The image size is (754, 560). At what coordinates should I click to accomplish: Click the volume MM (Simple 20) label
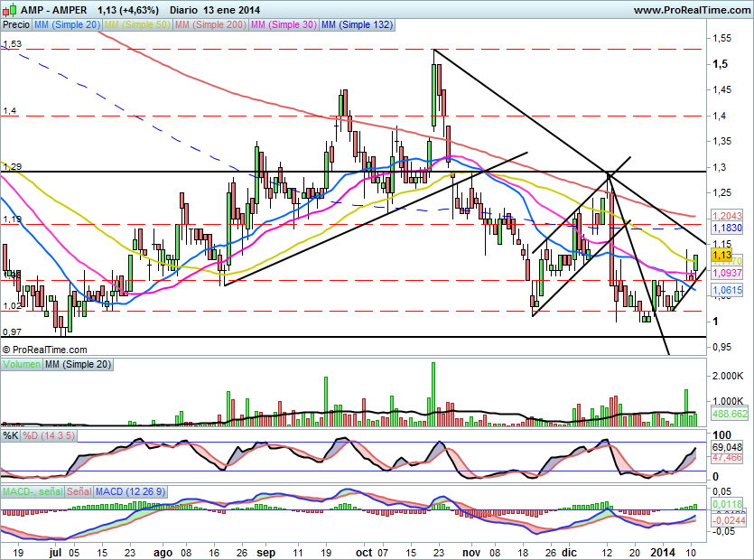click(x=78, y=364)
